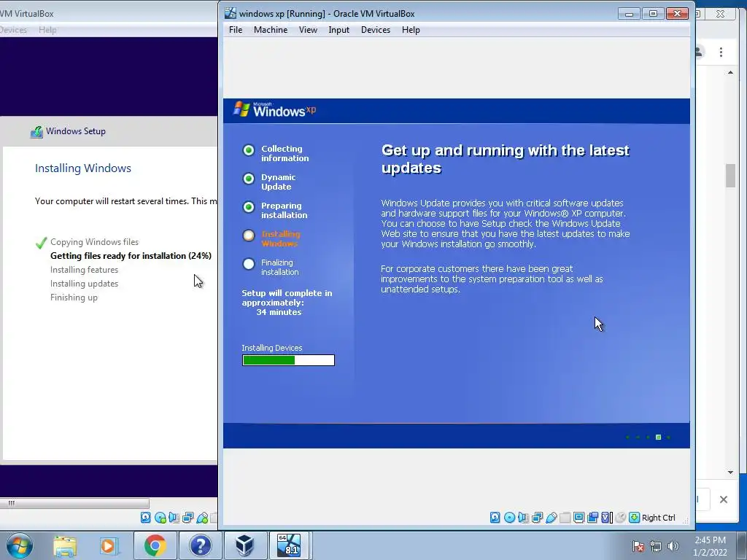Dismiss the Chrome bottom bar with X
Viewport: 747px width, 560px height.
coord(723,499)
